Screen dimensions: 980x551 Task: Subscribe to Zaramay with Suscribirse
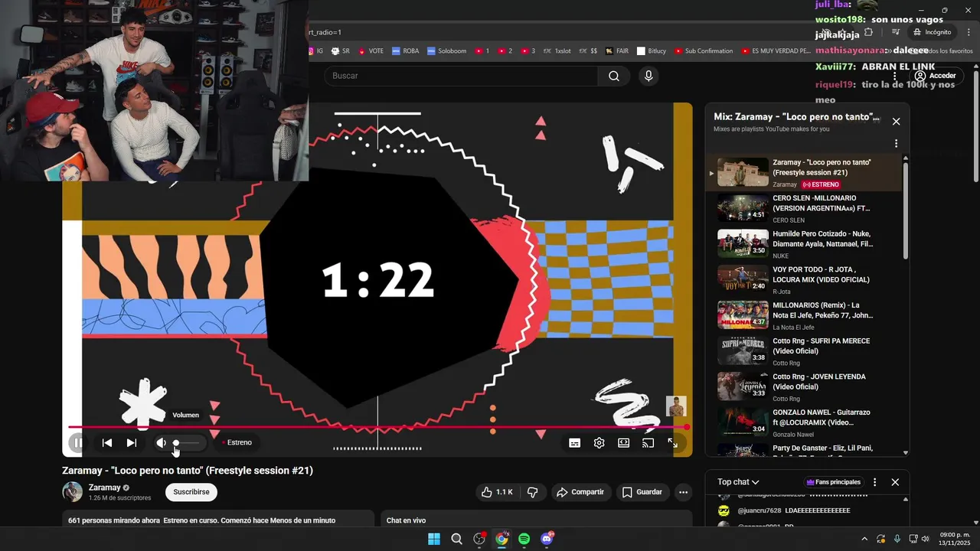point(191,492)
